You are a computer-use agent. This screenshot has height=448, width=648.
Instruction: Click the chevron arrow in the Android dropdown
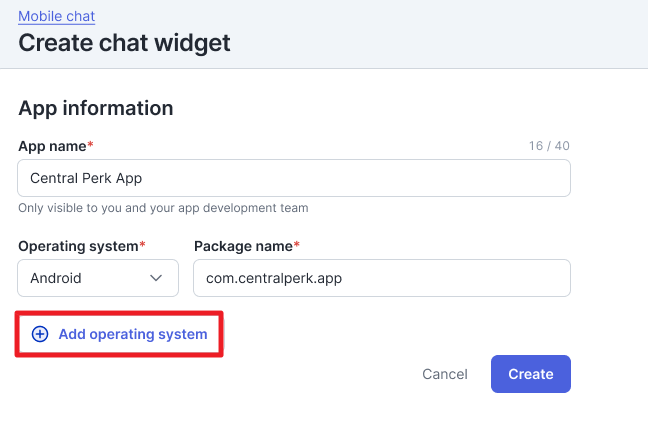pos(156,278)
